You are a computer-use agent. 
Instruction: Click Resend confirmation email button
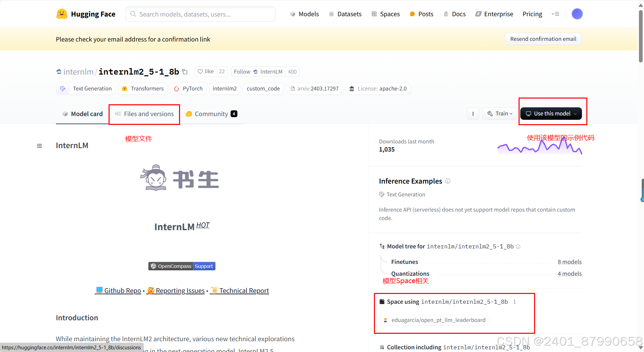(543, 39)
